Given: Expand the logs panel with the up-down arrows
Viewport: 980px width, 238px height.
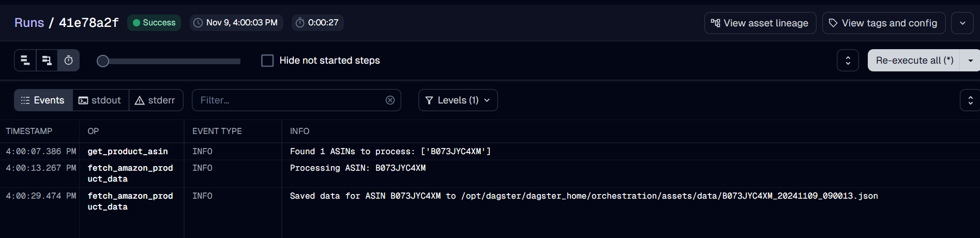Looking at the screenshot, I should [970, 100].
